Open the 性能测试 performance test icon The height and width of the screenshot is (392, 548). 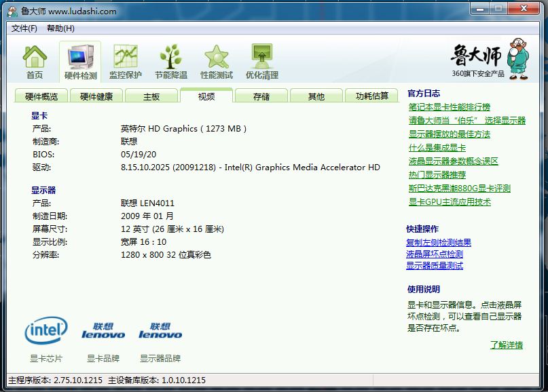(217, 62)
